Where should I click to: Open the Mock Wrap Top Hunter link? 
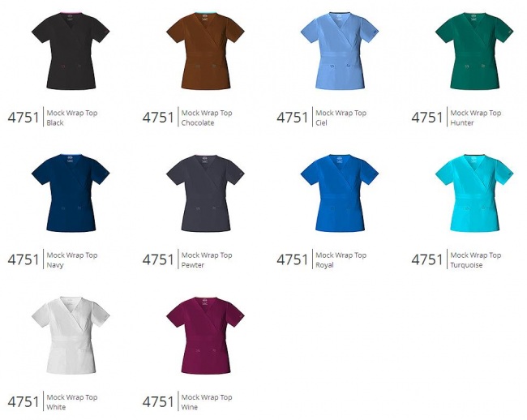(476, 118)
